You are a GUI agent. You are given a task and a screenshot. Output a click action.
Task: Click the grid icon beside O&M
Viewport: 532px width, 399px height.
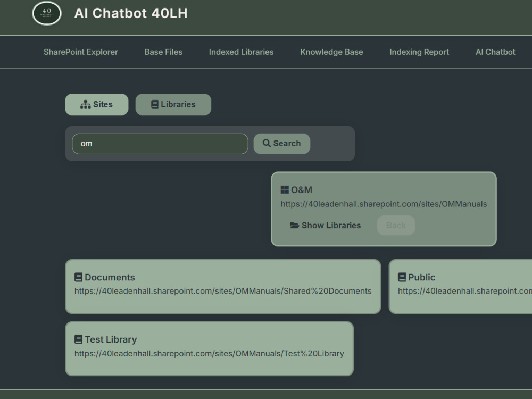[x=285, y=190]
